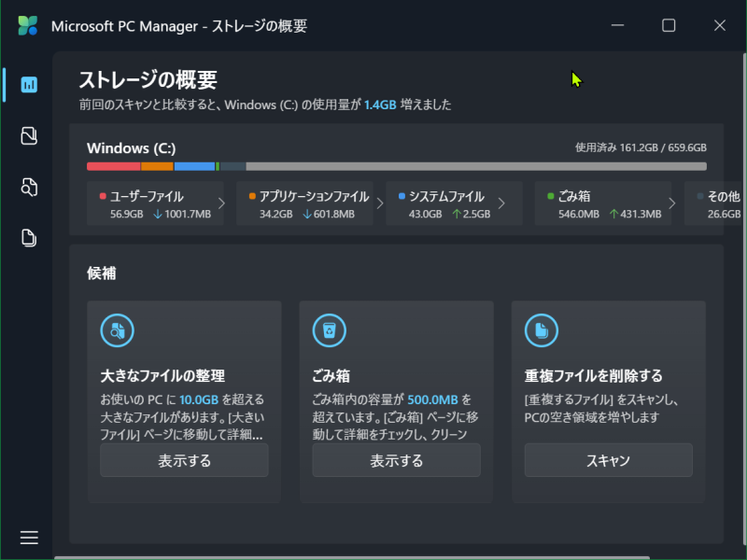Expand the システムファイル category chevron
Screen dimensions: 747x560
pyautogui.click(x=501, y=203)
